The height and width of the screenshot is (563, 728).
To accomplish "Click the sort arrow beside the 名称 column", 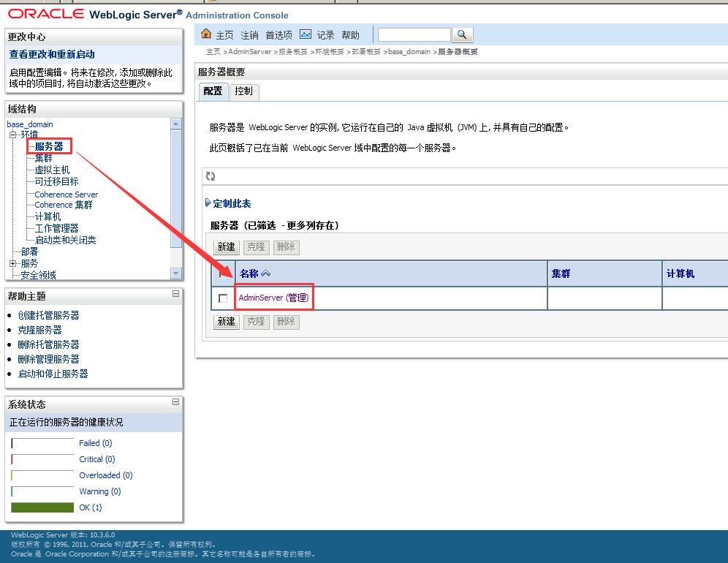I will 266,273.
